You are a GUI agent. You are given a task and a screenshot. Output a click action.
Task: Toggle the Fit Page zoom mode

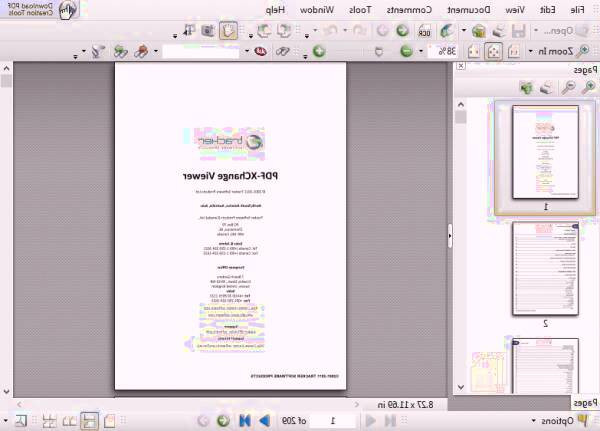click(494, 51)
